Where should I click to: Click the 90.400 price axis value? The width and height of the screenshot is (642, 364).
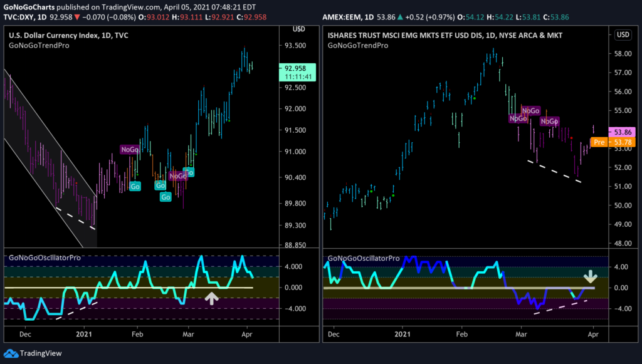click(295, 177)
